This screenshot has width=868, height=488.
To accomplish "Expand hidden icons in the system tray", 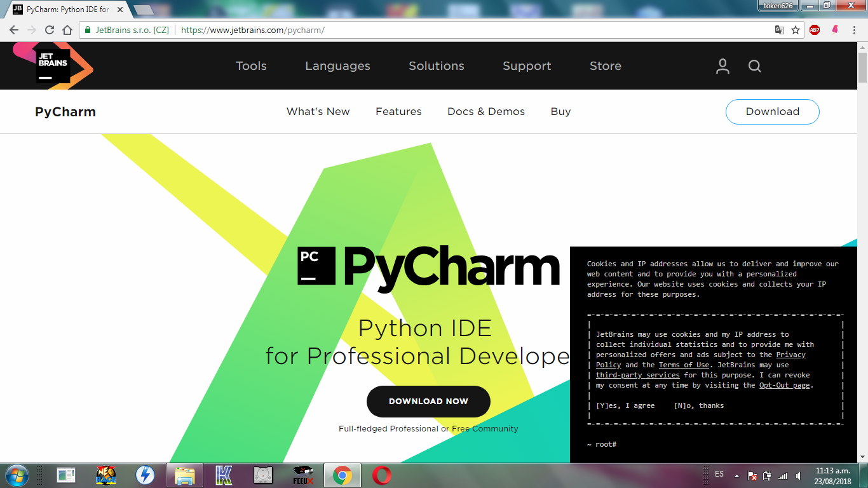I will 736,475.
